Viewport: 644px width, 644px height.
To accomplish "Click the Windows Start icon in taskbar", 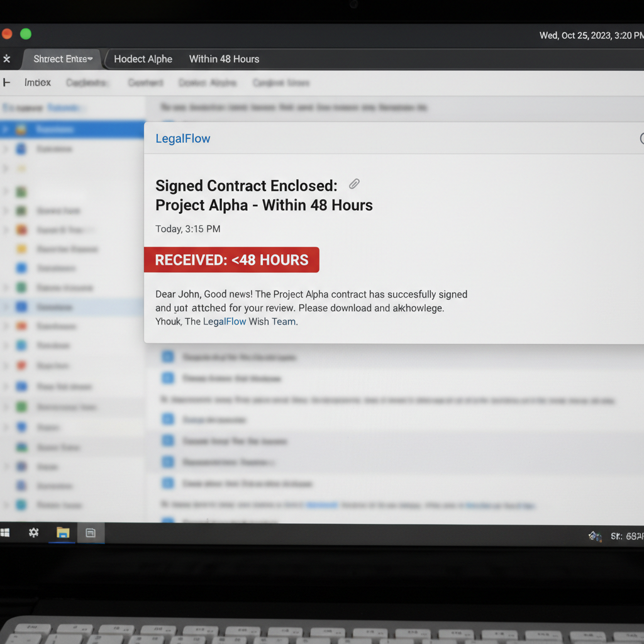I will [5, 533].
